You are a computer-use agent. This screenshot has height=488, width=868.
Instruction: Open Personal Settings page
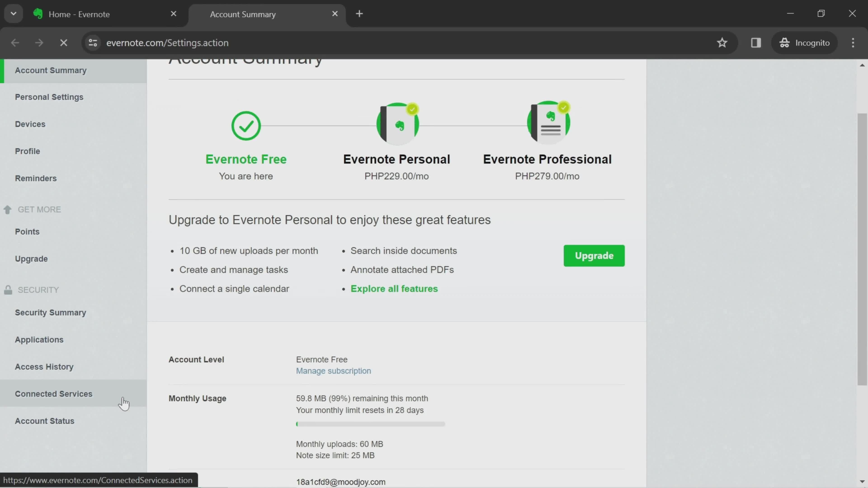point(49,96)
